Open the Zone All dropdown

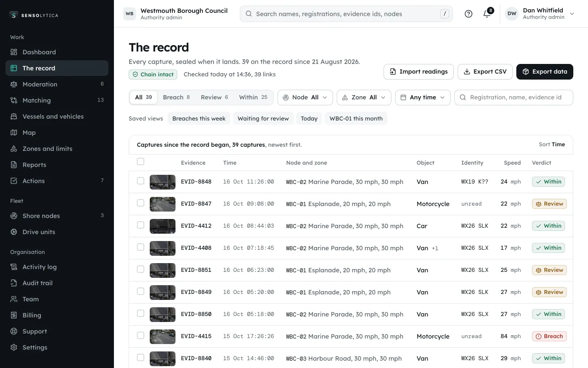tap(364, 98)
